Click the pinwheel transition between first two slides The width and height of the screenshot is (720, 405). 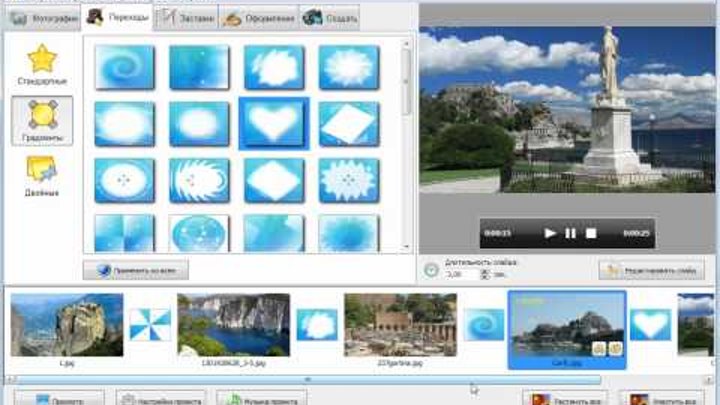point(150,324)
